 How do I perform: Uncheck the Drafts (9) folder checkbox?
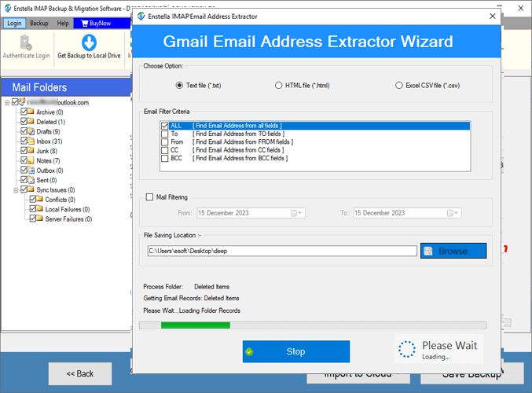[24, 131]
